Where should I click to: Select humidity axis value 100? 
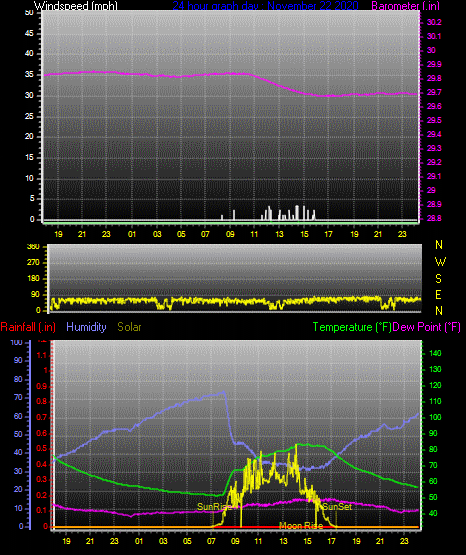click(x=17, y=342)
